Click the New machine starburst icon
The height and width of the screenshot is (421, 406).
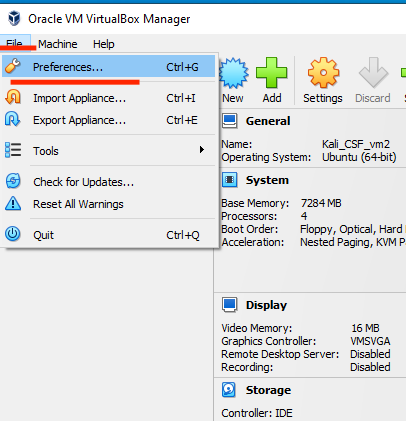click(234, 73)
